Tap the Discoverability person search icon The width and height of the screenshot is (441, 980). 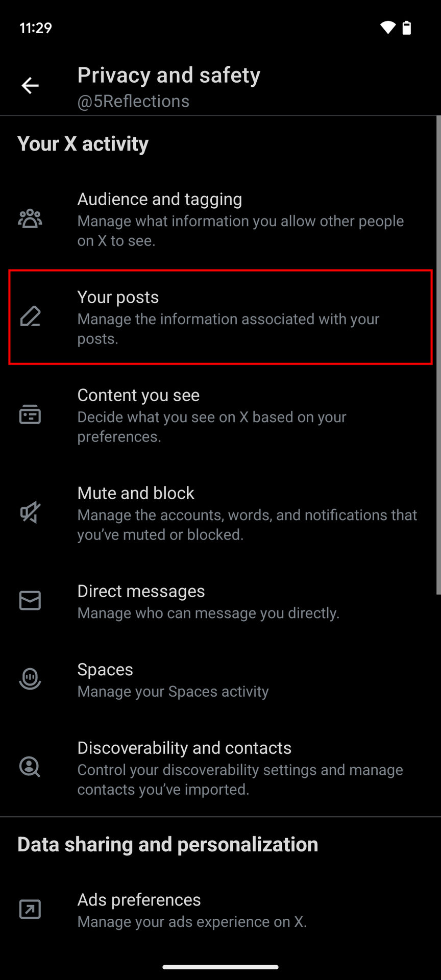pos(30,767)
